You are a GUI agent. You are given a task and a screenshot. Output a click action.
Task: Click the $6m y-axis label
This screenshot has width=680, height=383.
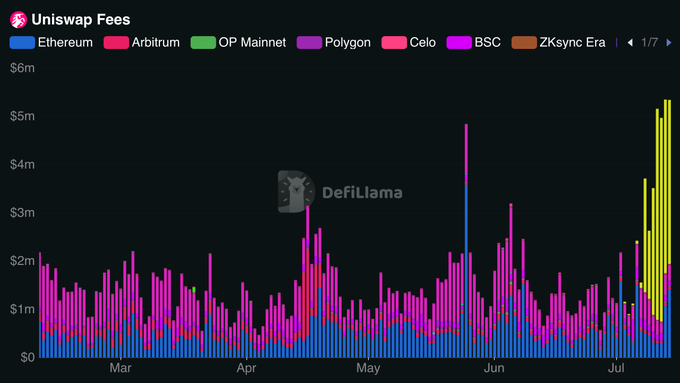tap(22, 68)
